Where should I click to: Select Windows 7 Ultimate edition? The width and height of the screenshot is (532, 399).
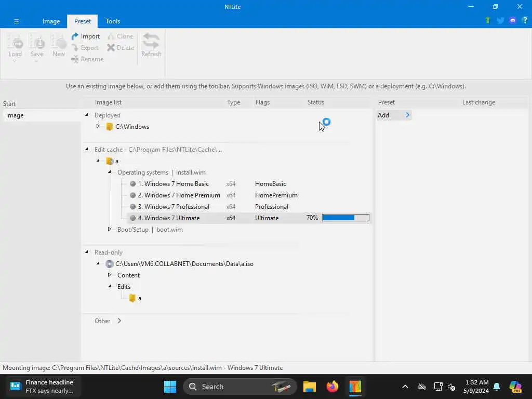(x=169, y=218)
